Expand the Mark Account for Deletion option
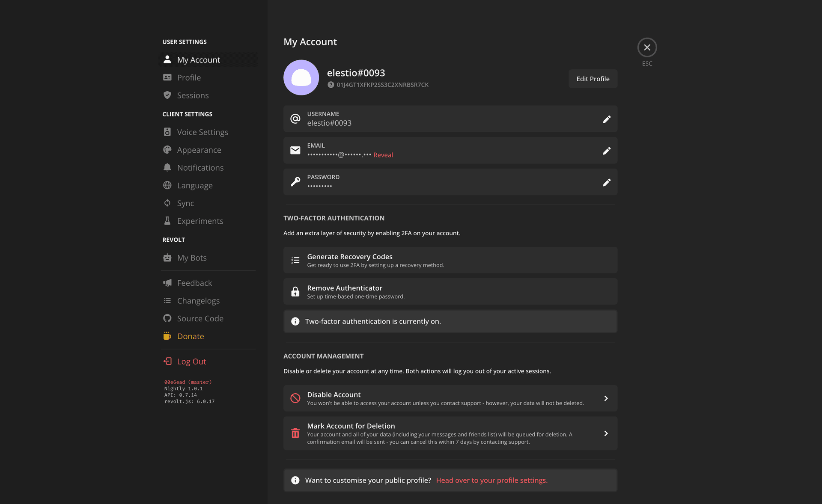This screenshot has width=822, height=504. [x=606, y=433]
